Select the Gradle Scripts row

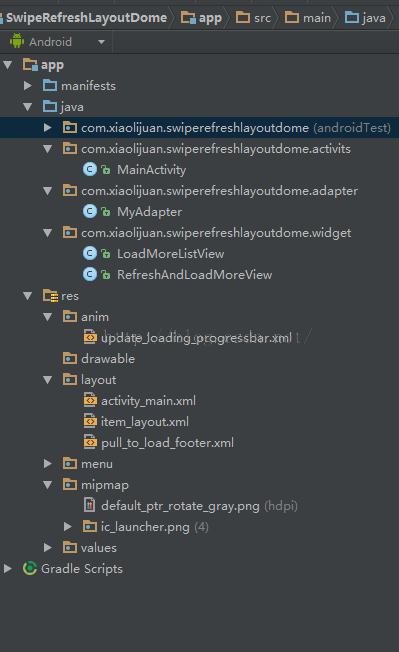[200, 569]
